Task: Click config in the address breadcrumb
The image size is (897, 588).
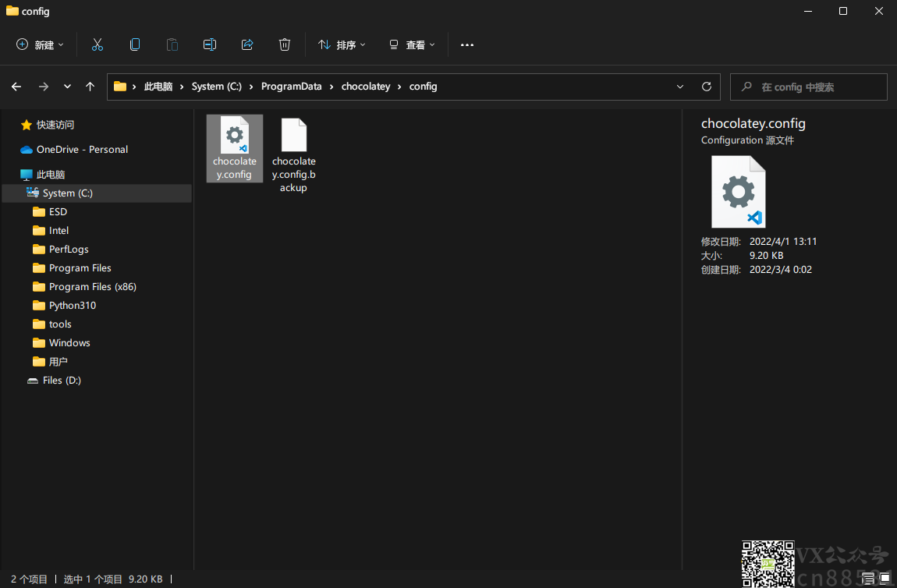Action: pyautogui.click(x=424, y=87)
